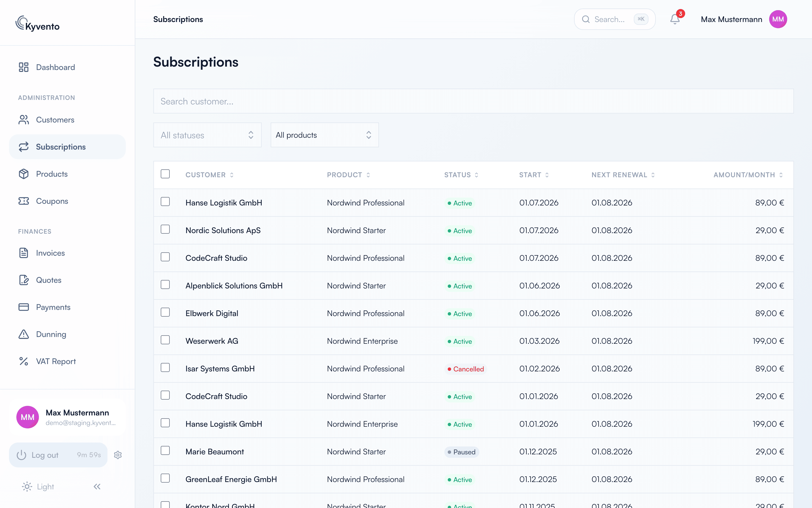Open notifications bell with 3 badge
This screenshot has height=508, width=812.
[x=675, y=19]
